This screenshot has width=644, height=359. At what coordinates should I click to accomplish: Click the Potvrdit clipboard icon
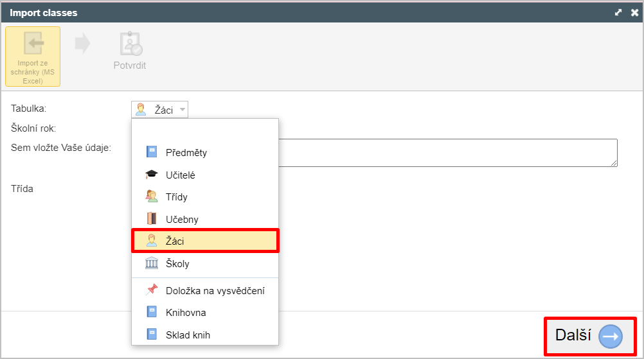pyautogui.click(x=130, y=44)
